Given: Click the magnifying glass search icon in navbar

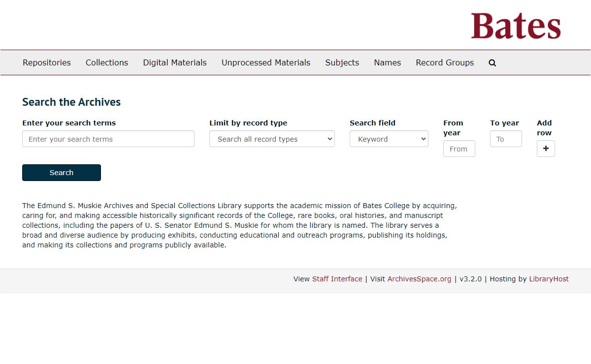Looking at the screenshot, I should (492, 63).
